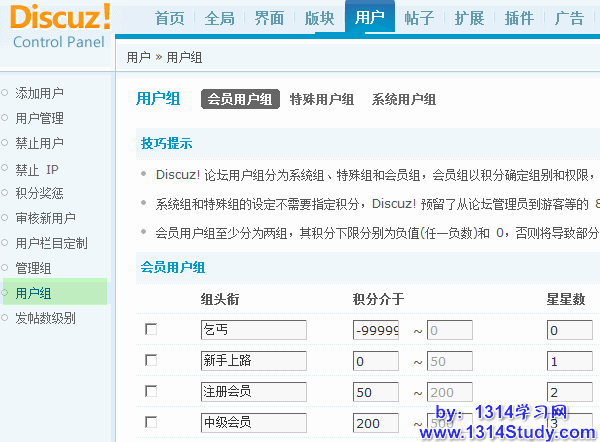Switch to the 全局 top menu
600x442 pixels.
(x=220, y=18)
